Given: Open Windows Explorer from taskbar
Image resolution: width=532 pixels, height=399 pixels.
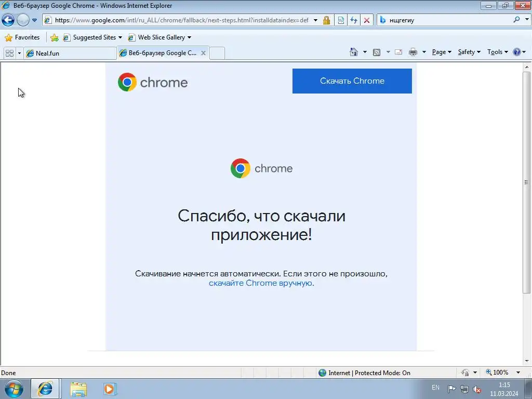Looking at the screenshot, I should pos(78,389).
